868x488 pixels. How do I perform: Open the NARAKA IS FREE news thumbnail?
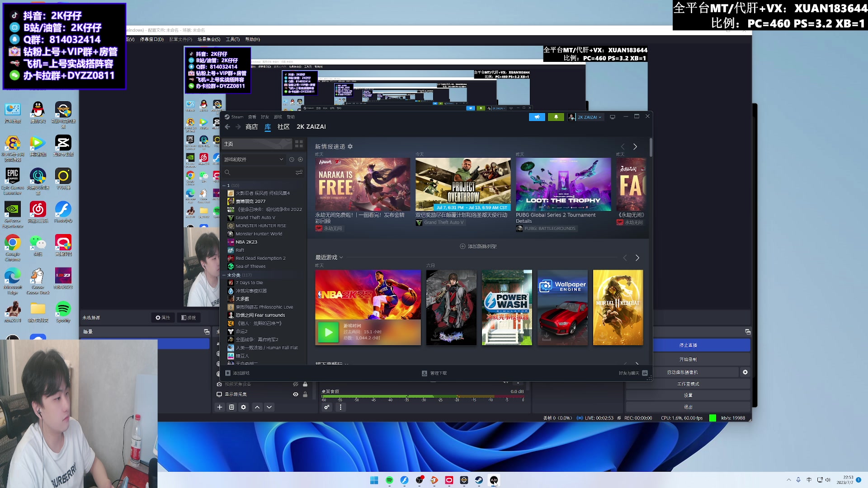(363, 184)
